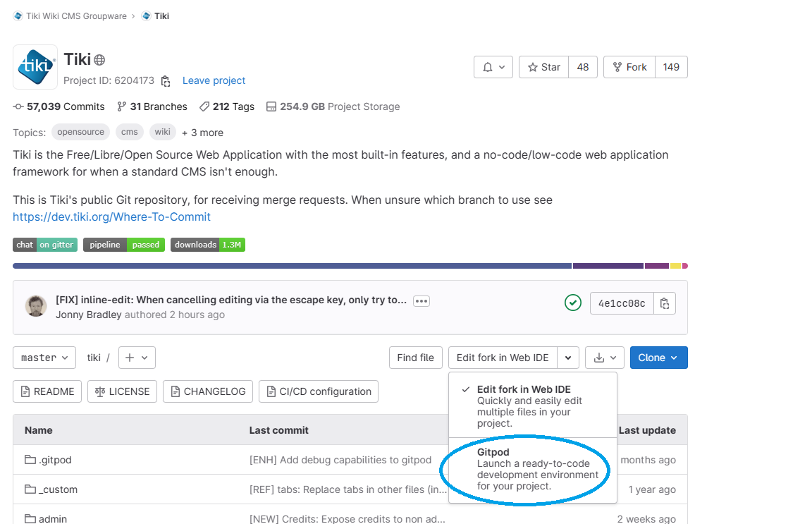This screenshot has width=812, height=524.
Task: Open the CI/CD configuration button
Action: tap(319, 391)
